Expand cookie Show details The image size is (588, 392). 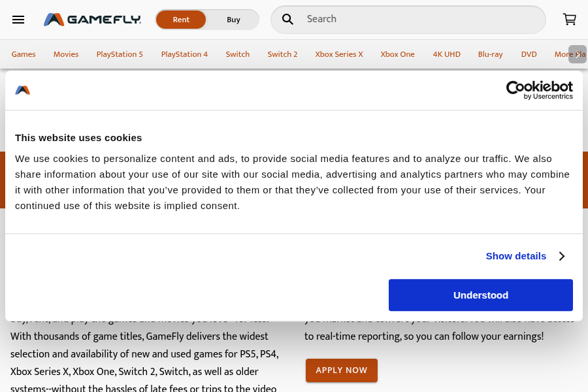click(x=515, y=256)
